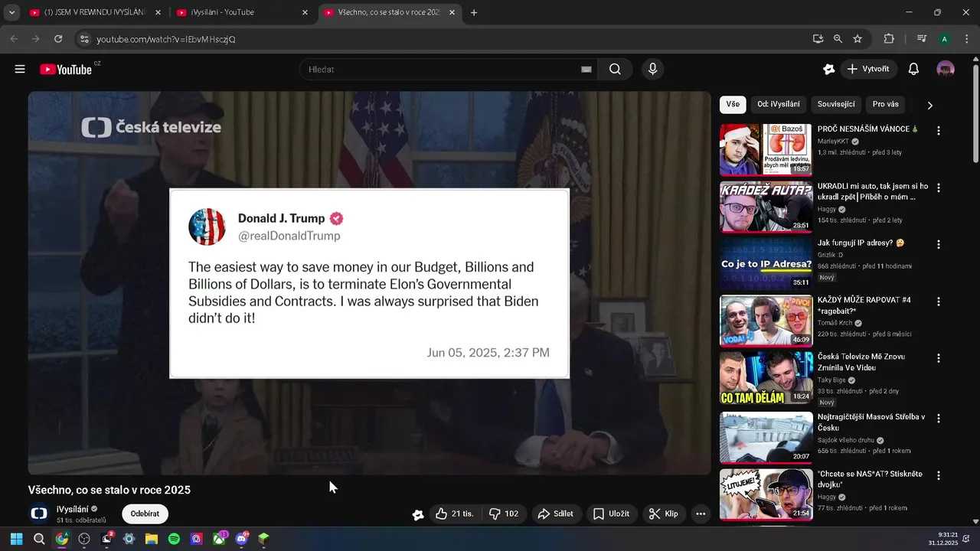Open the Taky Bige channel name

coord(831,380)
